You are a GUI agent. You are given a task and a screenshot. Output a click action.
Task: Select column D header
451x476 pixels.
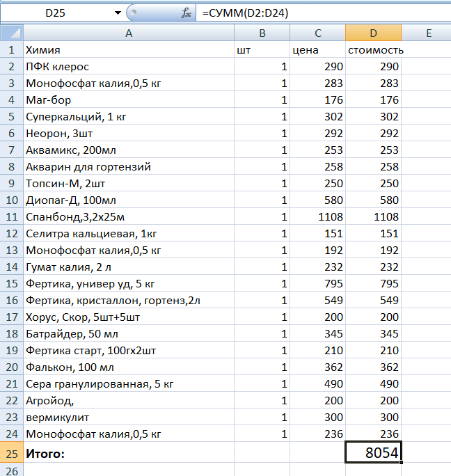click(373, 33)
